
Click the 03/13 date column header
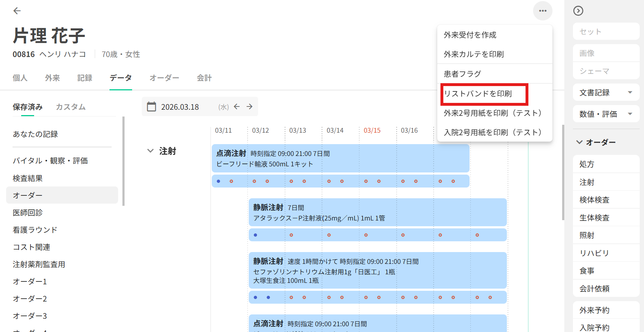point(298,131)
